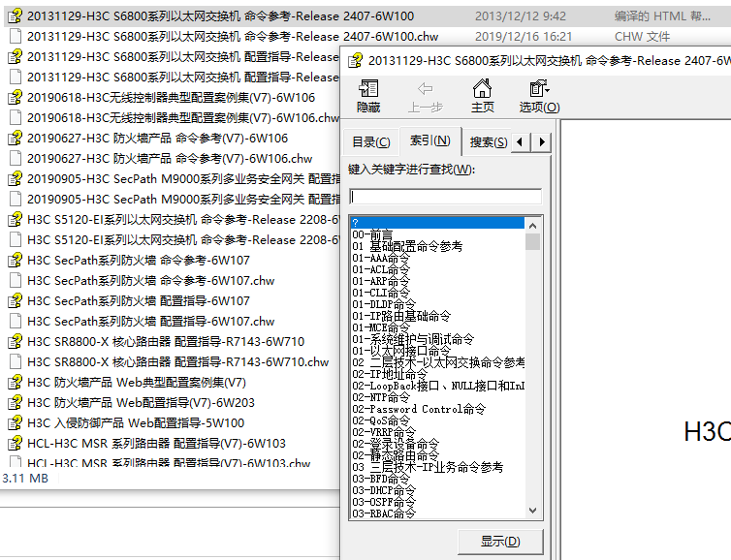
Task: Click the 显示(D) display button
Action: click(500, 542)
